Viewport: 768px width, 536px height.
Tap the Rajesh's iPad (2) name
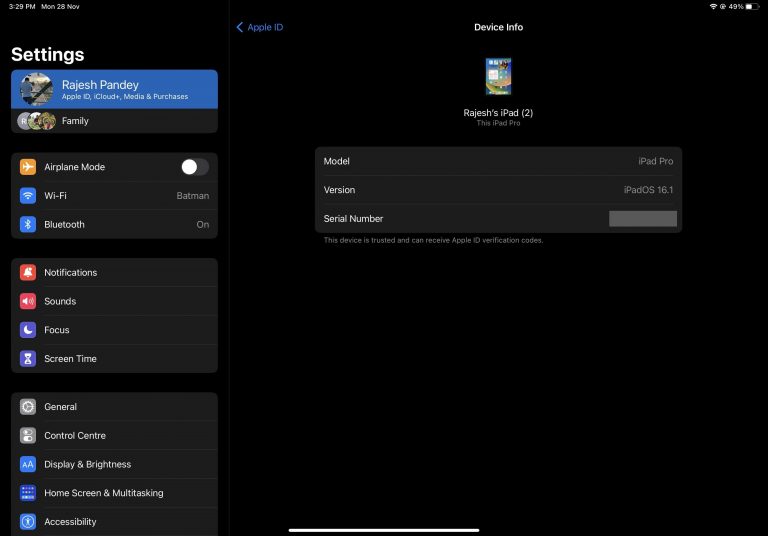(x=498, y=113)
